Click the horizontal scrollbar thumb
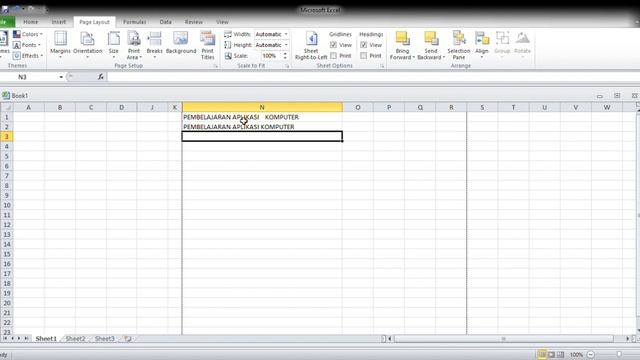Image resolution: width=640 pixels, height=360 pixels. (x=504, y=339)
